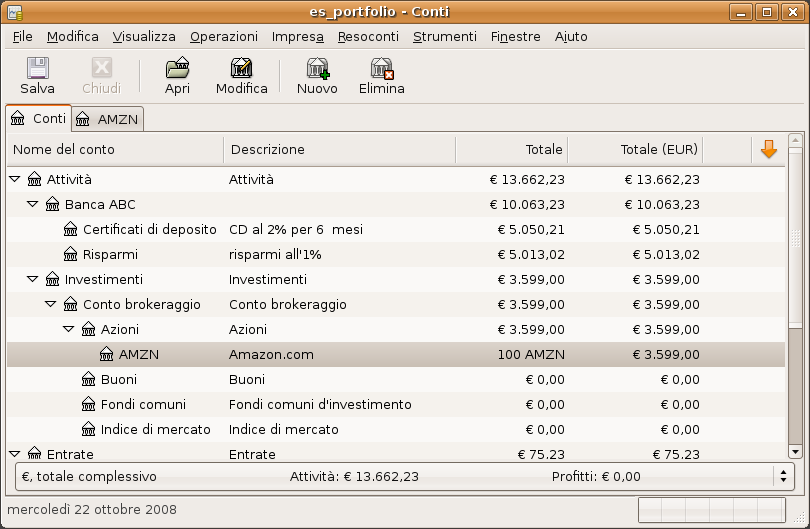This screenshot has width=810, height=529.
Task: Click the 'risparmi all'1%' description
Action: click(x=275, y=254)
